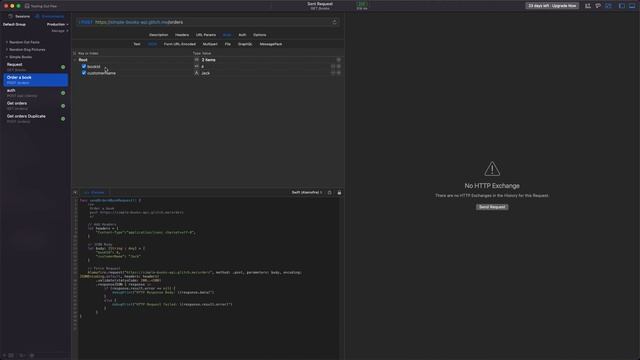Click the green status dot beside Get orders
The height and width of the screenshot is (360, 640).
63,106
